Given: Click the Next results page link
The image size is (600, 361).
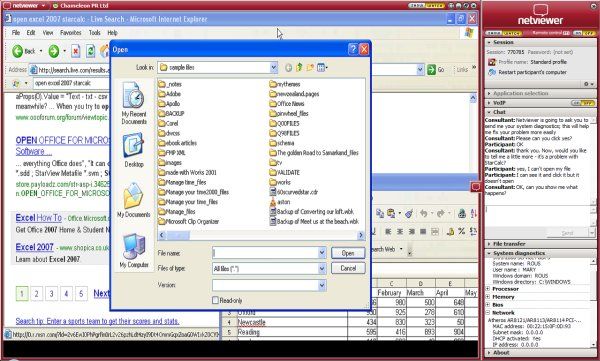Looking at the screenshot, I should click(x=102, y=294).
